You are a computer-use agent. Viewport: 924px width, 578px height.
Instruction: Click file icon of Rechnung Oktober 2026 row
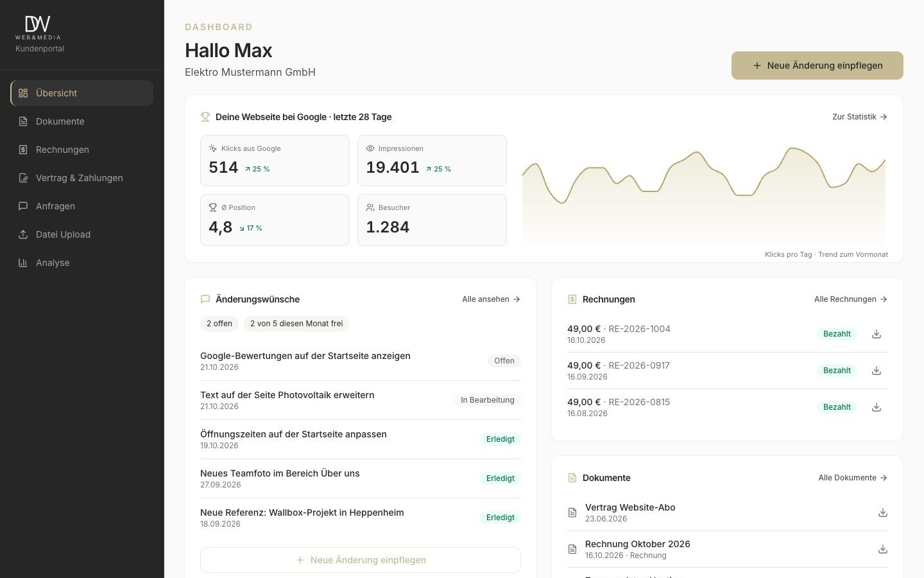(x=572, y=549)
